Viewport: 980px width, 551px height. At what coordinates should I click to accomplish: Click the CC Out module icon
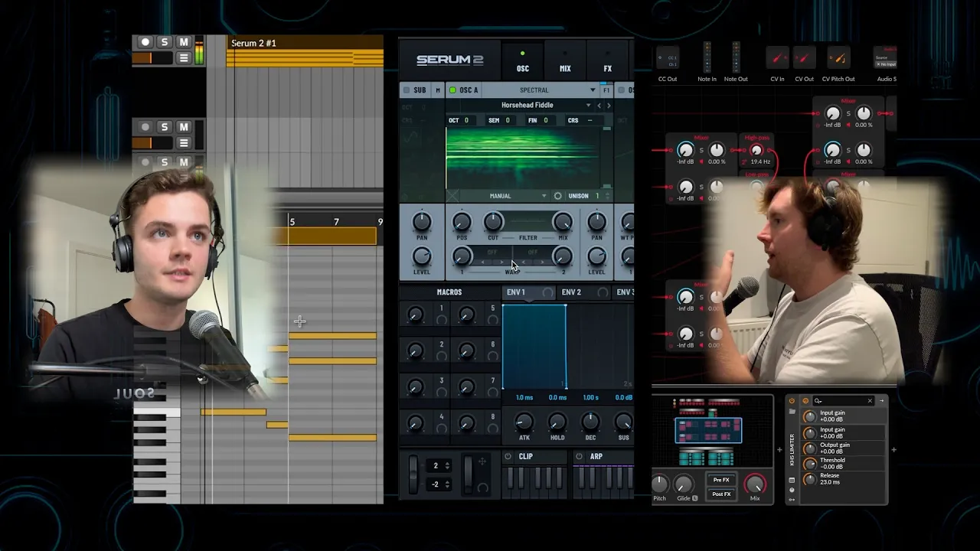668,58
